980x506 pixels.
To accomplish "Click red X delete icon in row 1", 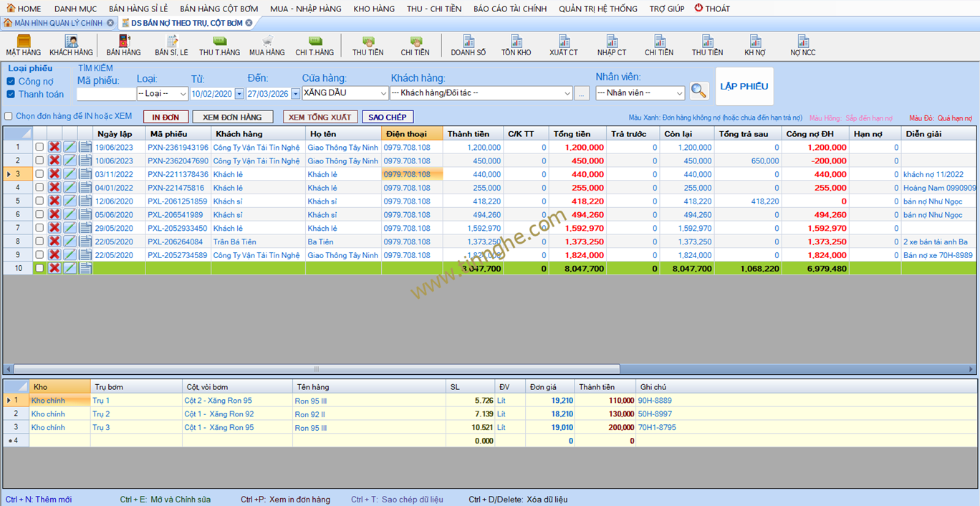I will (54, 147).
